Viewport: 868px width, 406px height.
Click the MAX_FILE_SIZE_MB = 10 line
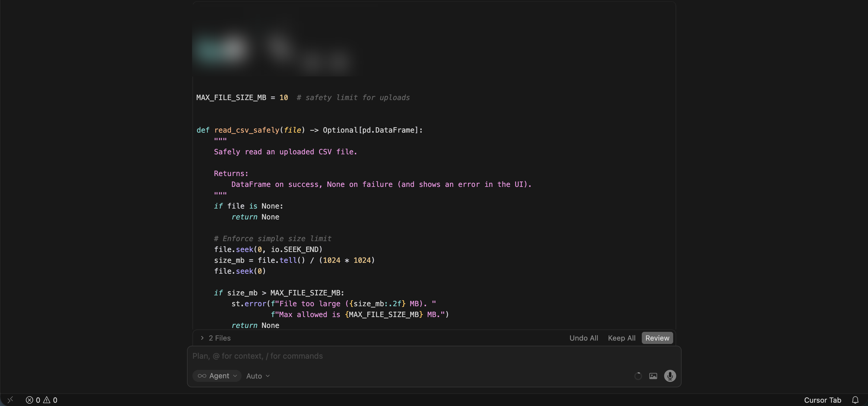coord(242,98)
